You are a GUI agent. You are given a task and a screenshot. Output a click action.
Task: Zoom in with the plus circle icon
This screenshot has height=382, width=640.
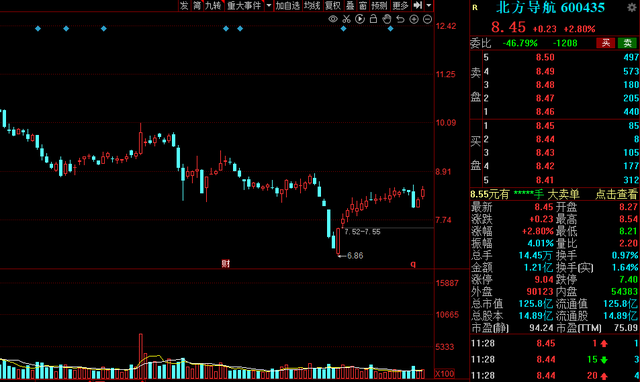pyautogui.click(x=414, y=19)
